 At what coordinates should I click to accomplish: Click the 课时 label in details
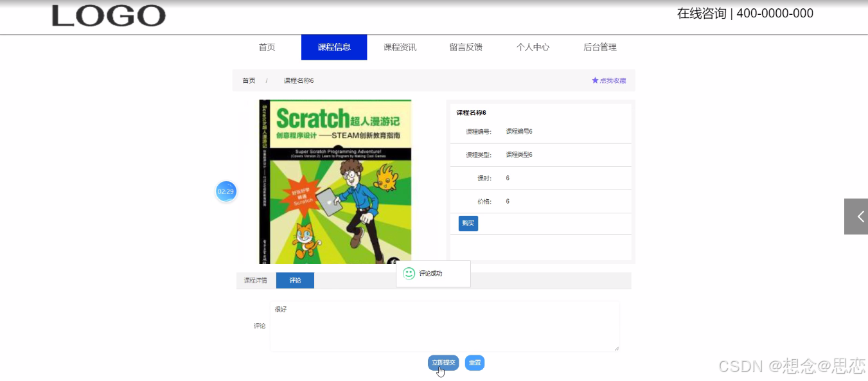coord(484,179)
